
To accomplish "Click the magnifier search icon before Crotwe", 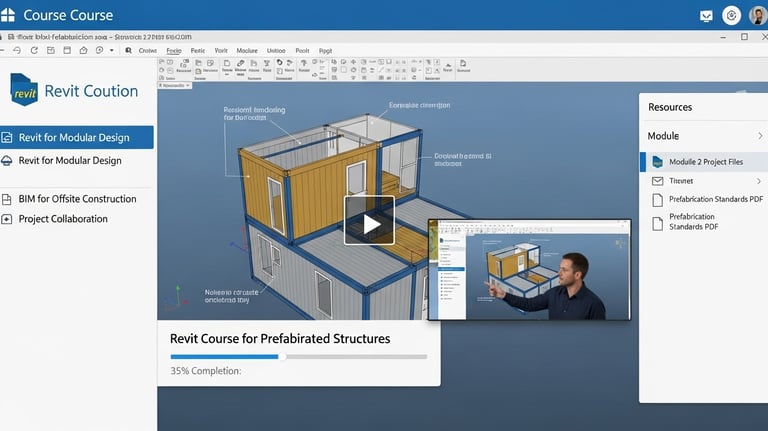I will click(x=128, y=50).
